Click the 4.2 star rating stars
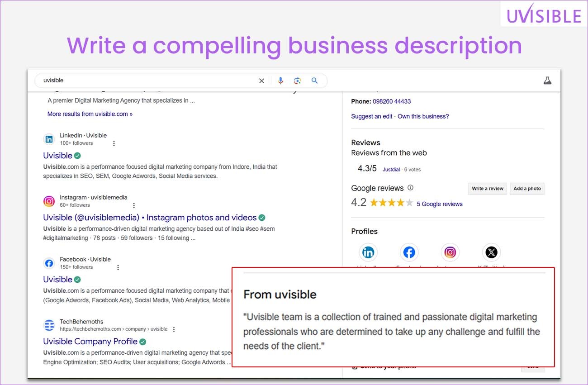 pyautogui.click(x=392, y=203)
